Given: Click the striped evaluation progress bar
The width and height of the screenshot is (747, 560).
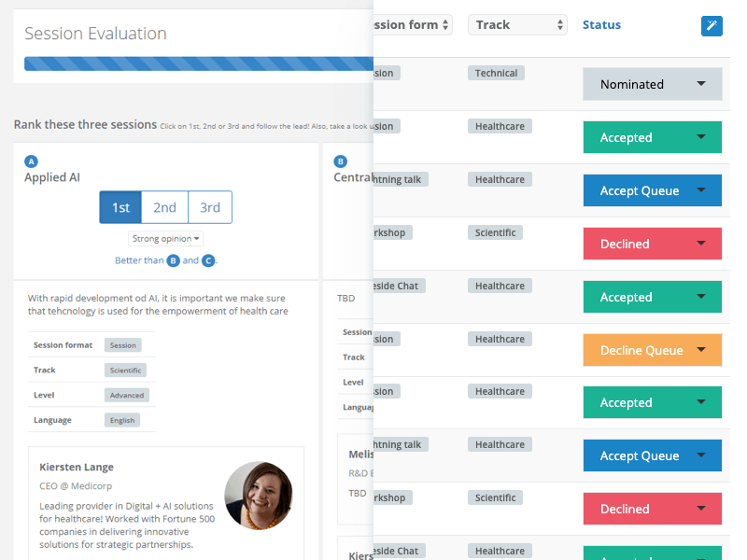Looking at the screenshot, I should pyautogui.click(x=199, y=63).
